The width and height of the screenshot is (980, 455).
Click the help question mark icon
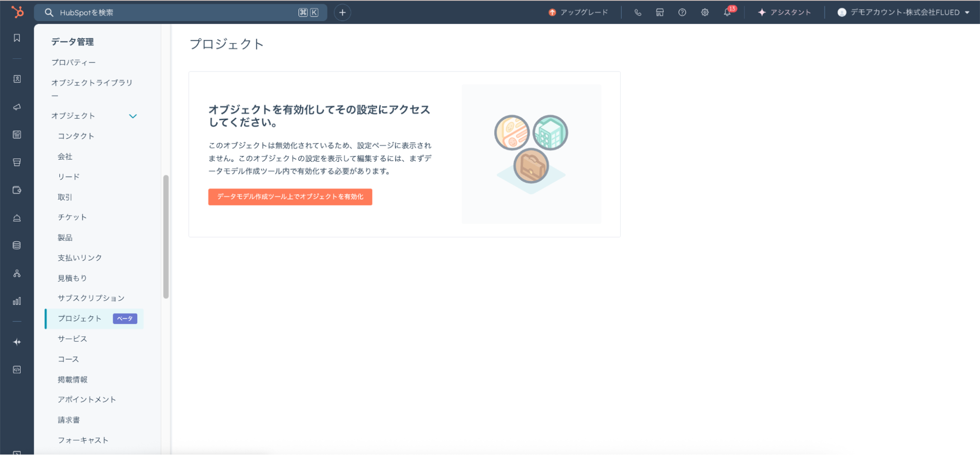pyautogui.click(x=682, y=12)
